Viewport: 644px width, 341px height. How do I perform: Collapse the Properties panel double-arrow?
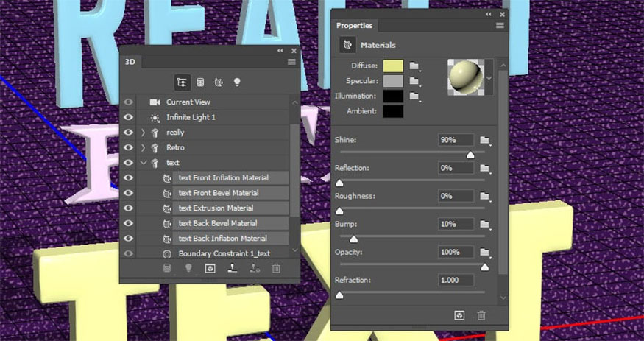[489, 15]
